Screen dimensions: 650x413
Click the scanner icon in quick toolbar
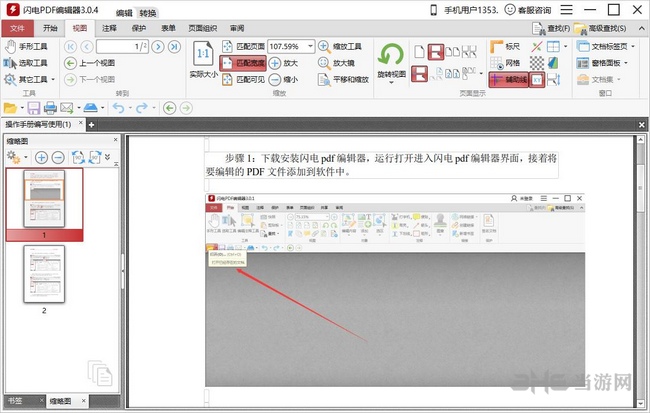tap(90, 108)
